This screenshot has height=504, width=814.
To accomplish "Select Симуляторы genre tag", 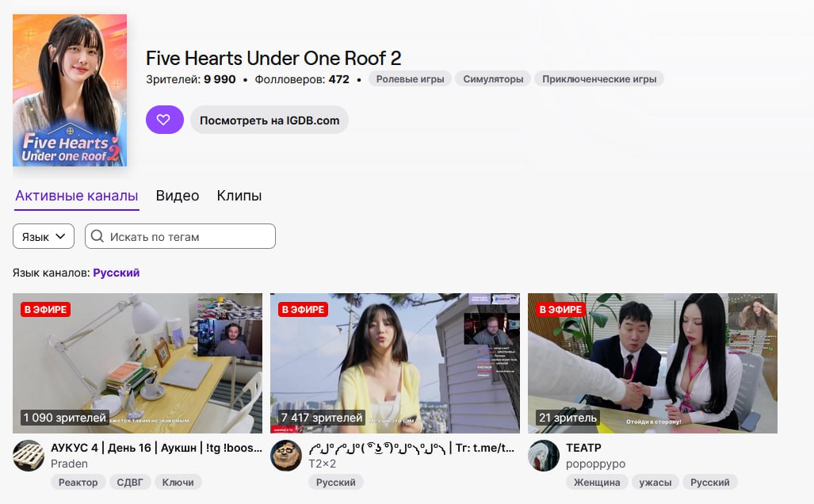I will tap(493, 79).
